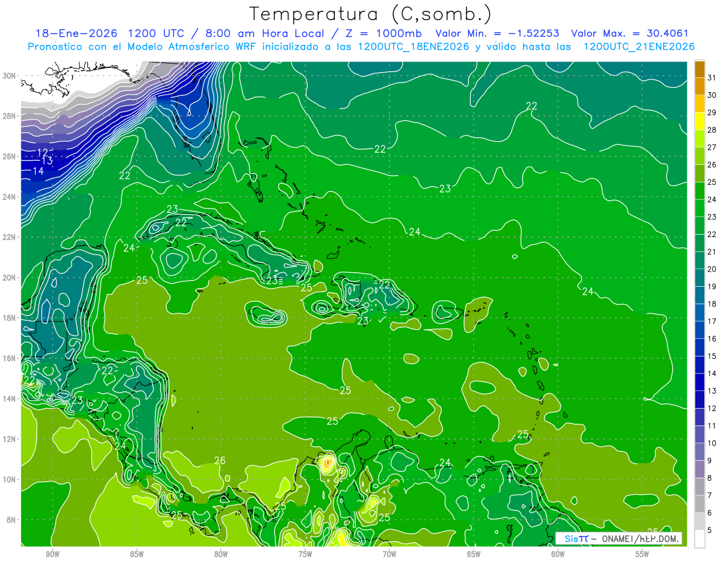Viewport: 728px width, 562px height.
Task: Click the 24N latitude axis label
Action: point(10,197)
